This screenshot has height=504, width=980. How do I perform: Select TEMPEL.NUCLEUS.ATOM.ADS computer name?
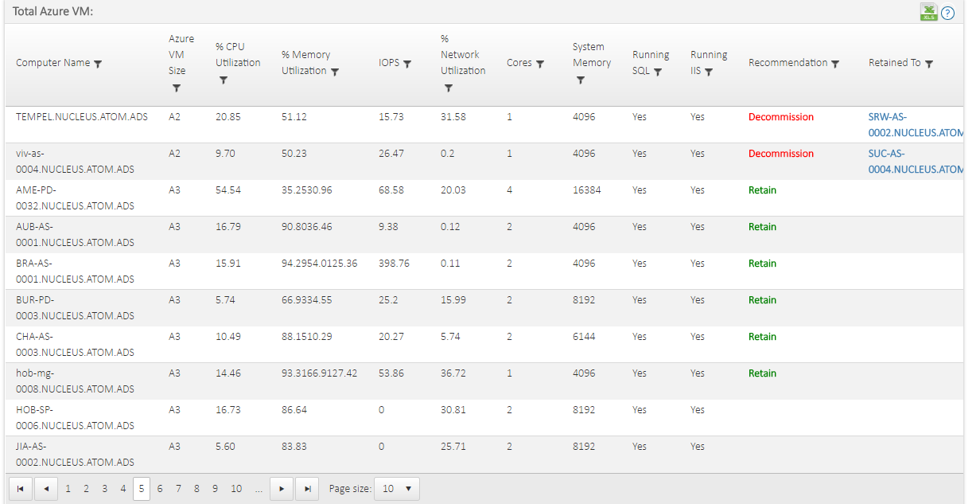tap(82, 117)
